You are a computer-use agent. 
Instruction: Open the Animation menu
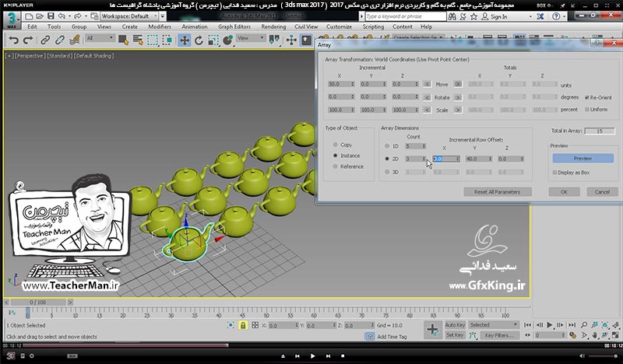coord(194,26)
